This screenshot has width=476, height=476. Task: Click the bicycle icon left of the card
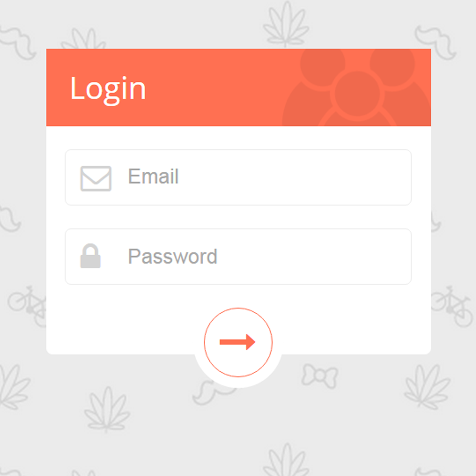27,306
